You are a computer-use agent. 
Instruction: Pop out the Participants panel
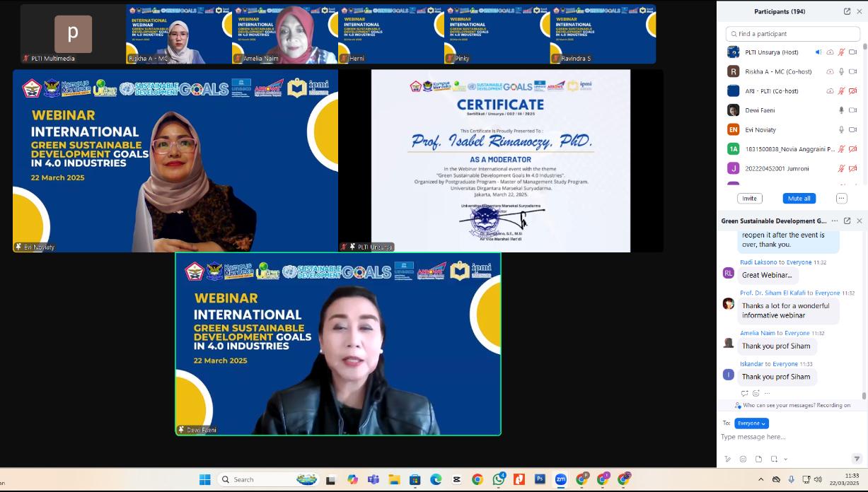(847, 11)
